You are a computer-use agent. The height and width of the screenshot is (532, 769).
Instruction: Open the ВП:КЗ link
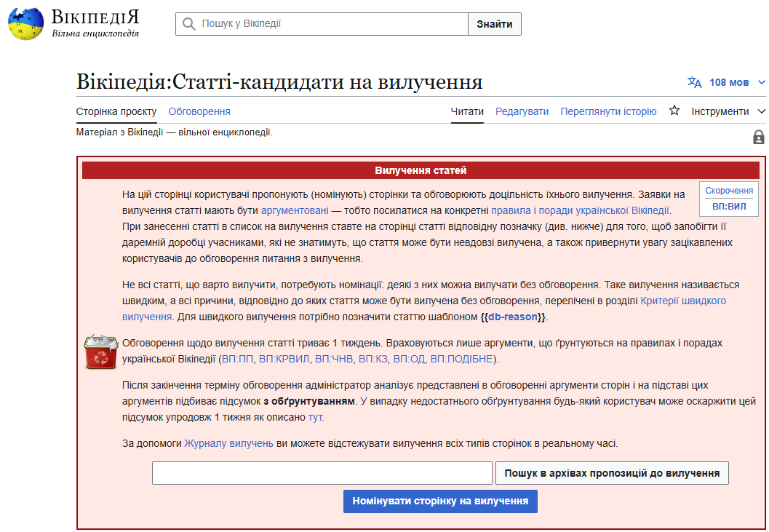372,360
